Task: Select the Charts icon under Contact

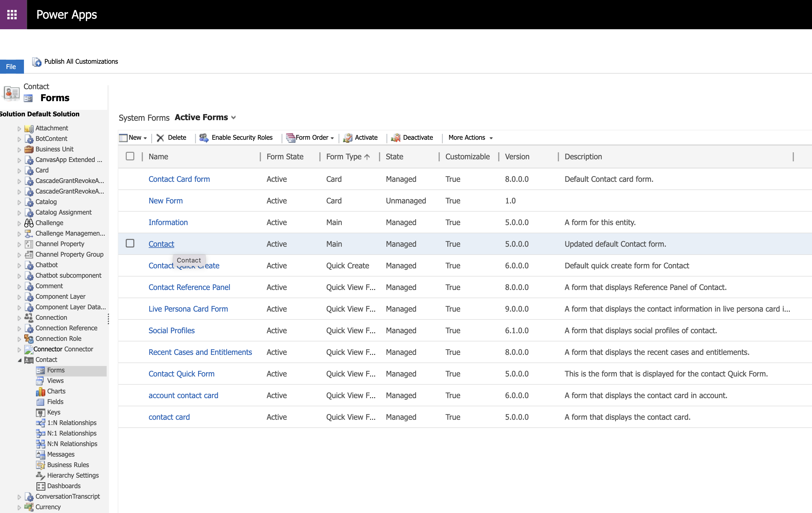Action: pyautogui.click(x=40, y=391)
